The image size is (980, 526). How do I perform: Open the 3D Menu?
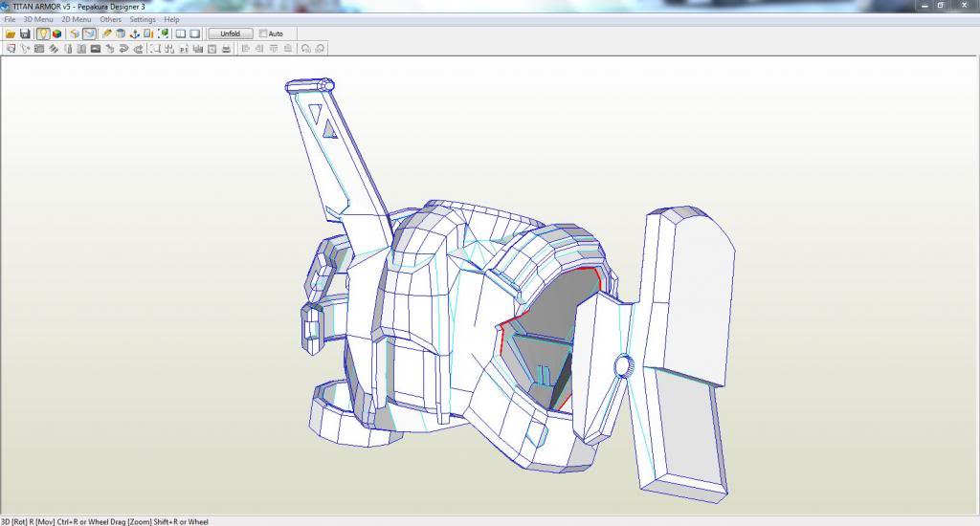point(38,19)
